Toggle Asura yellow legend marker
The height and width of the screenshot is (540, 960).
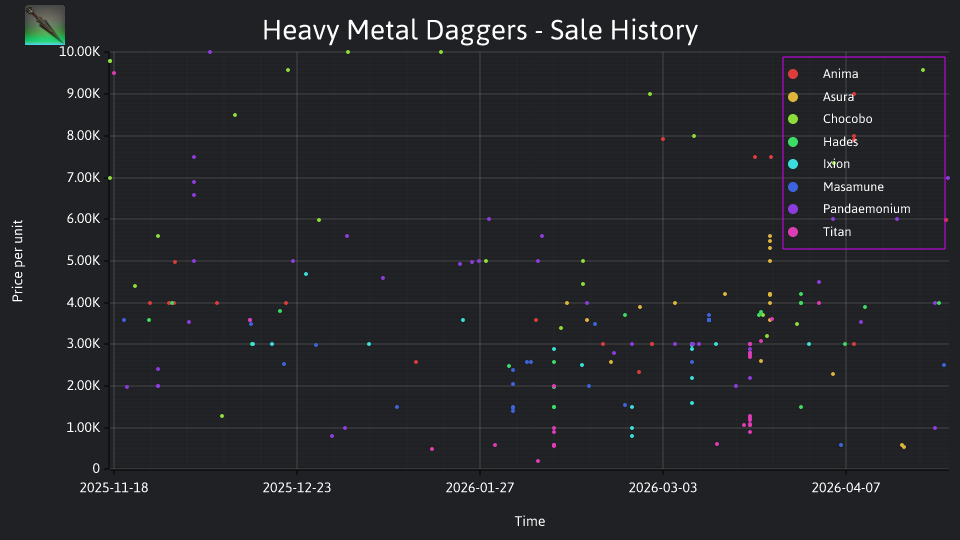click(x=793, y=97)
